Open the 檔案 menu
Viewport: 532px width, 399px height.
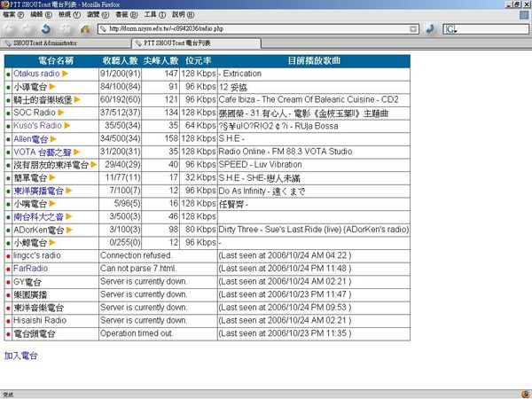point(13,14)
